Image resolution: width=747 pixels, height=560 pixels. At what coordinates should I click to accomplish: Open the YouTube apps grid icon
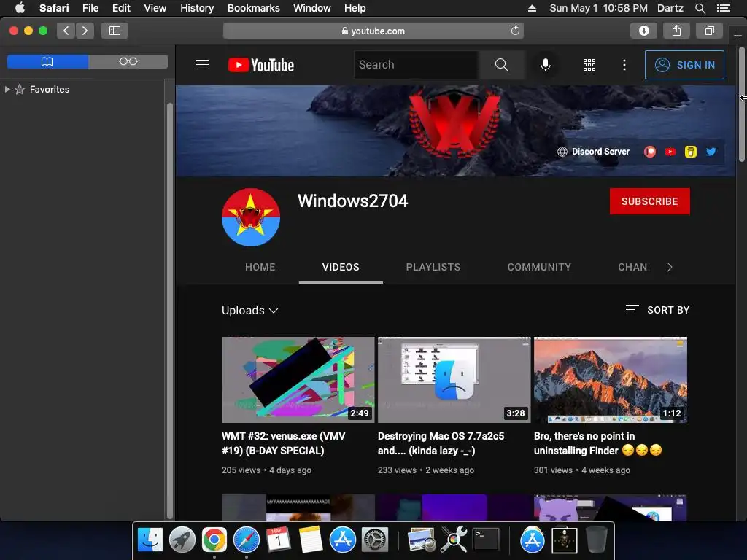tap(589, 65)
